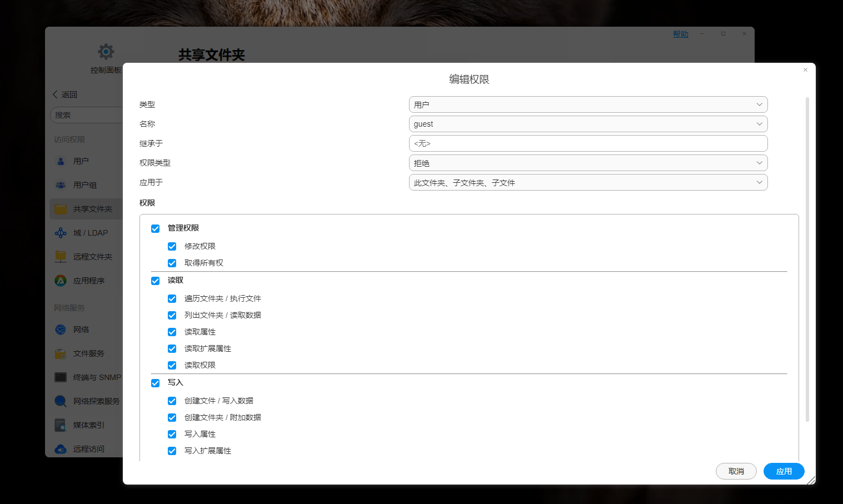Click the 文件服务 icon in sidebar
Viewport: 843px width, 504px height.
[x=61, y=353]
